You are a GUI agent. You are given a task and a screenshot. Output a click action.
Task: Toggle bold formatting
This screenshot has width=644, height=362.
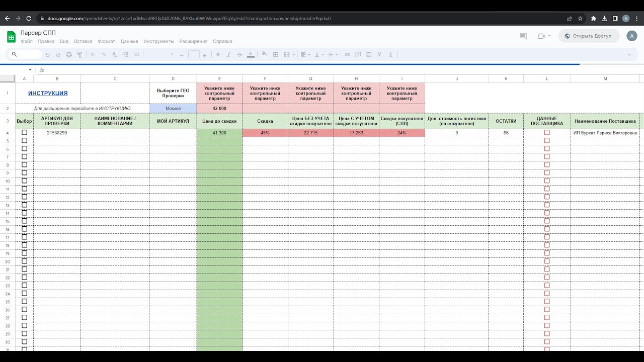[218, 54]
